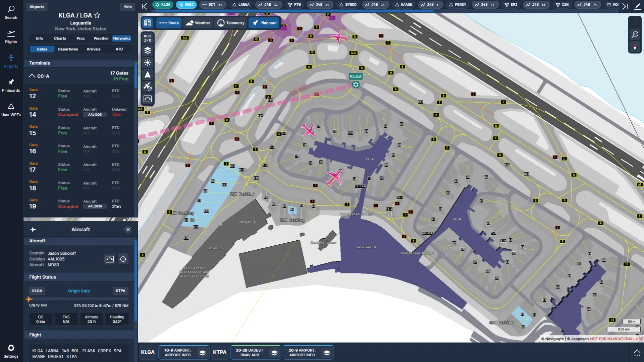Switch to the Charts tab

tap(60, 38)
